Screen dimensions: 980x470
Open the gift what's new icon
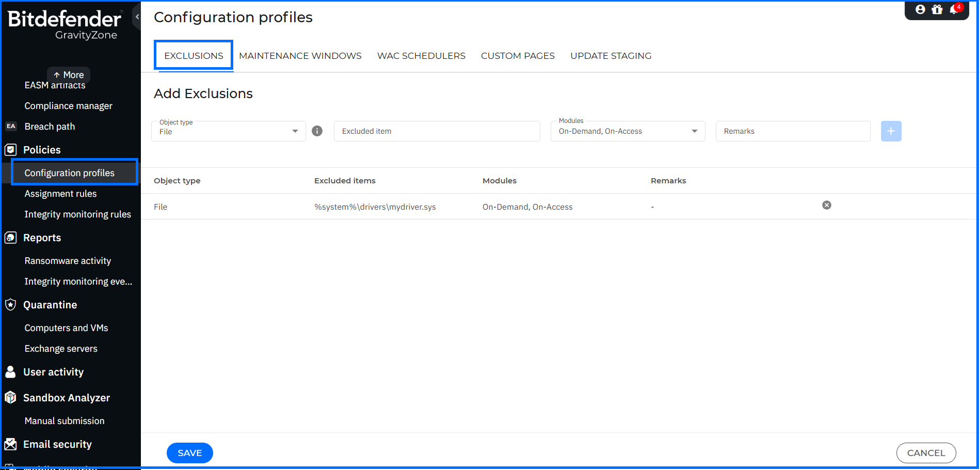coord(937,9)
